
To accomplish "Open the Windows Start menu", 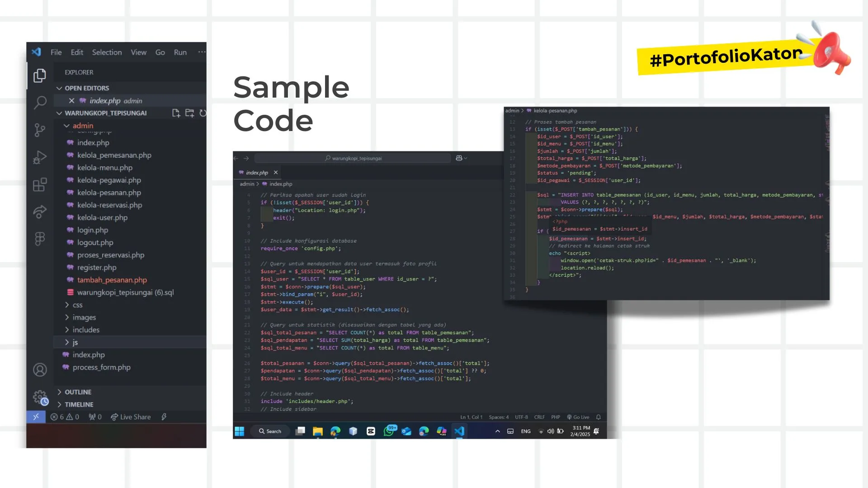I will pos(240,432).
